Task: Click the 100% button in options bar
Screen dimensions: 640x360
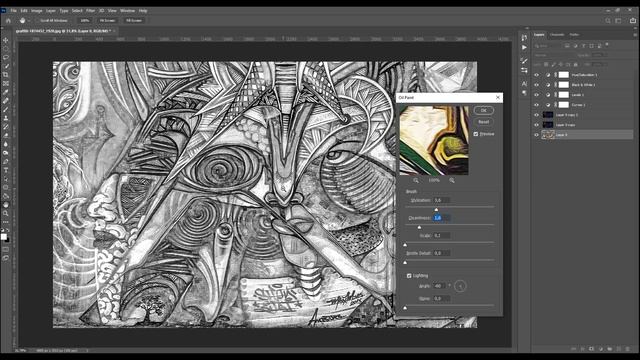Action: (x=85, y=20)
